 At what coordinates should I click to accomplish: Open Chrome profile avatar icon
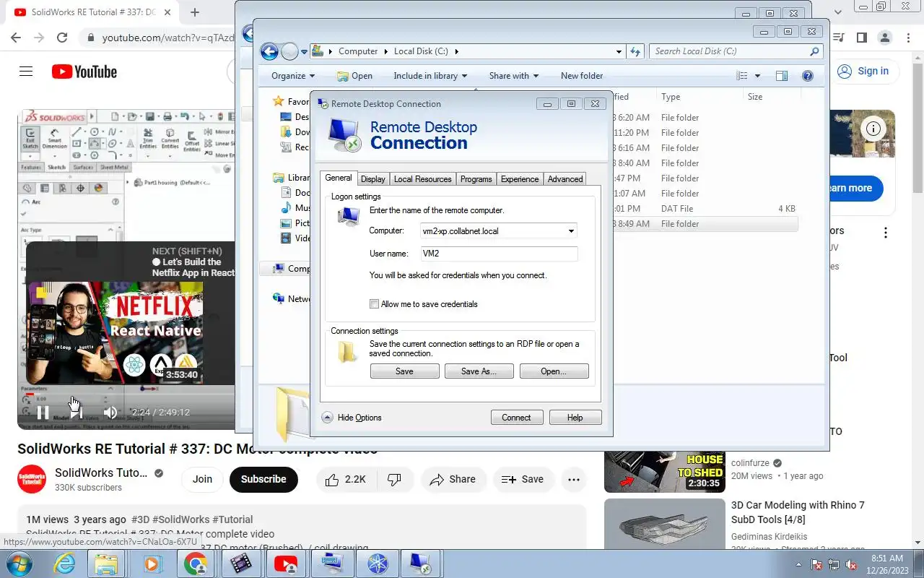click(885, 38)
